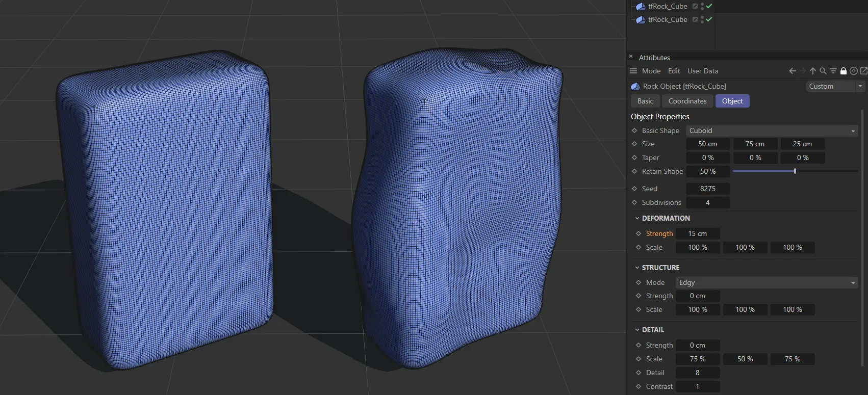Toggle visibility dots of the second tfRock_Cube

(x=702, y=19)
